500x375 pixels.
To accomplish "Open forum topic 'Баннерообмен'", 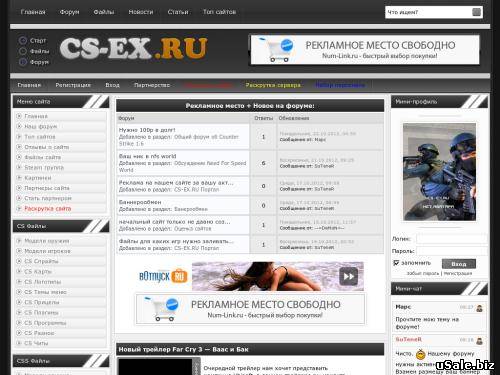I will pyautogui.click(x=140, y=202).
